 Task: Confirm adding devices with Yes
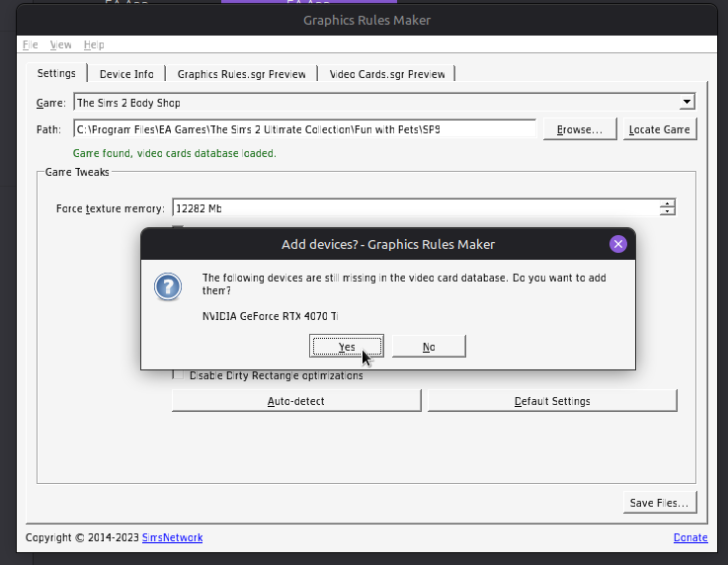click(347, 347)
